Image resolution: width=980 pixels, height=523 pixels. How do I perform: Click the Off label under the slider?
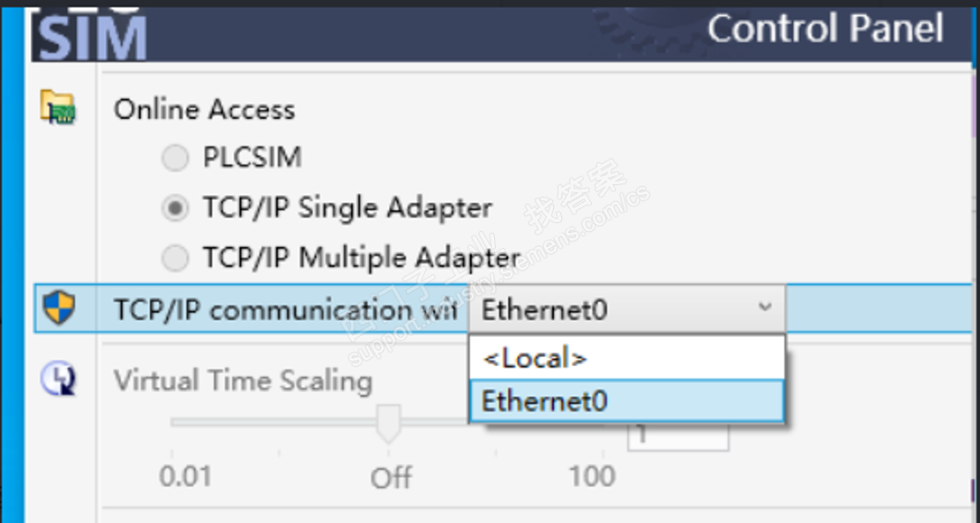pos(391,478)
